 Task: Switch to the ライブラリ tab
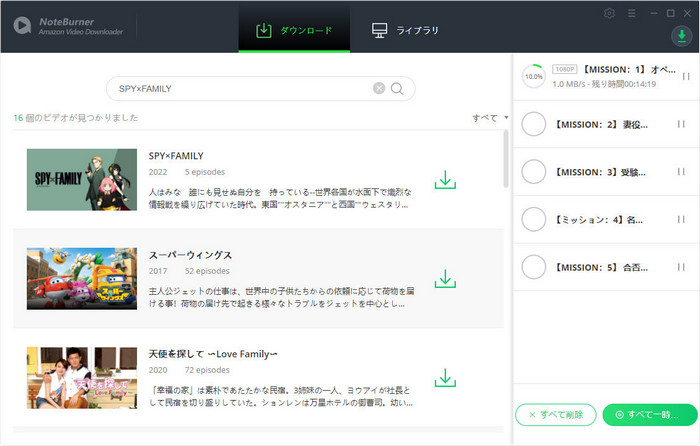point(405,30)
